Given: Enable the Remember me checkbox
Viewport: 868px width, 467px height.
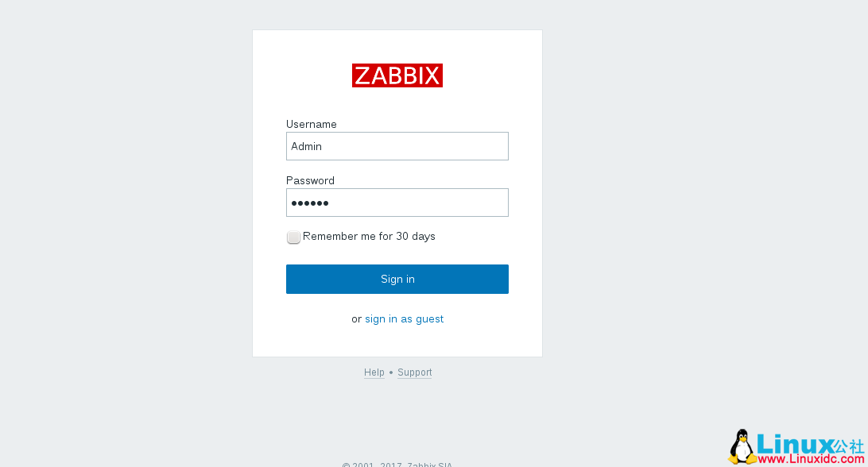Looking at the screenshot, I should pos(293,237).
